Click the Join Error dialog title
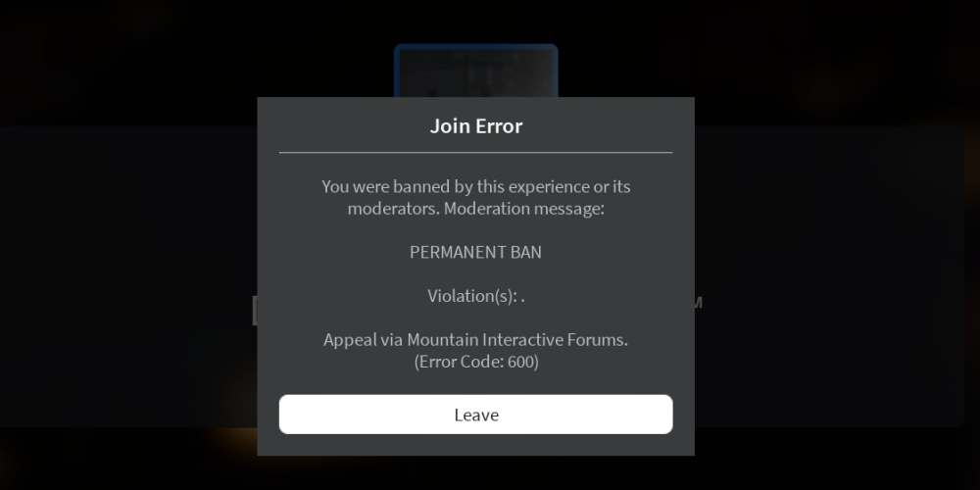 (x=475, y=126)
